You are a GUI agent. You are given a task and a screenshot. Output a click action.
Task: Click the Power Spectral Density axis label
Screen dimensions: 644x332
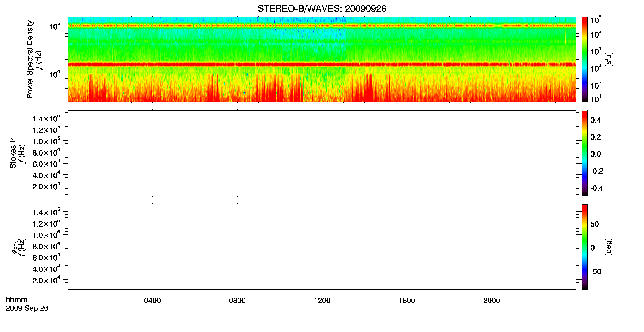(x=30, y=59)
